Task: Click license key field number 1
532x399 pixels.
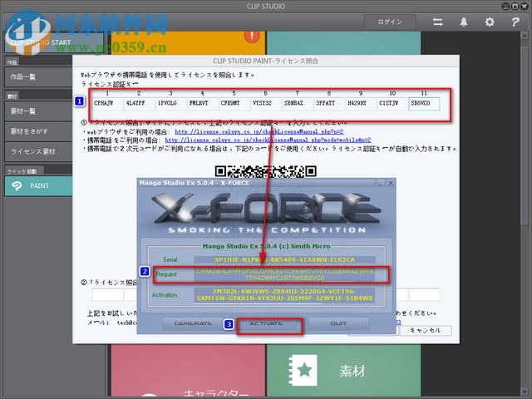Action: tap(107, 103)
